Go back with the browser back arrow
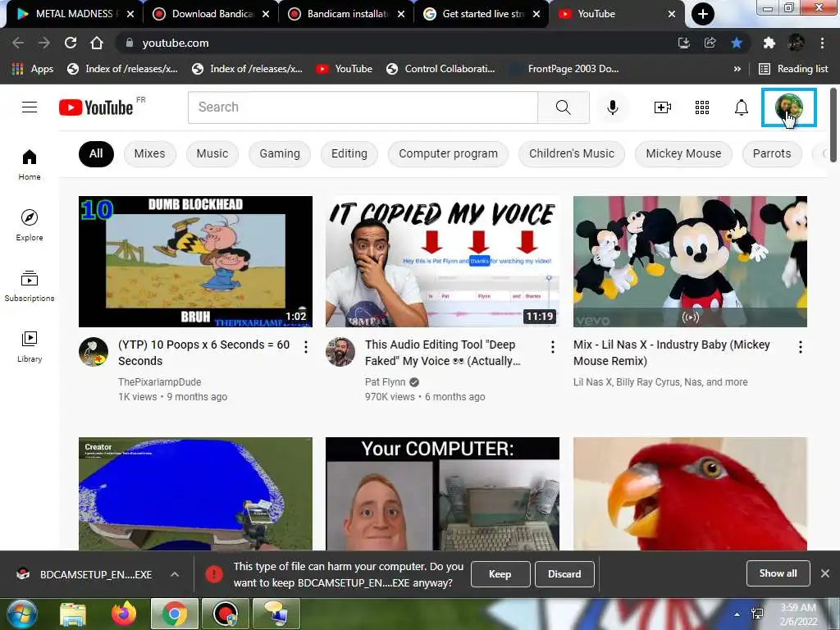 click(x=18, y=43)
